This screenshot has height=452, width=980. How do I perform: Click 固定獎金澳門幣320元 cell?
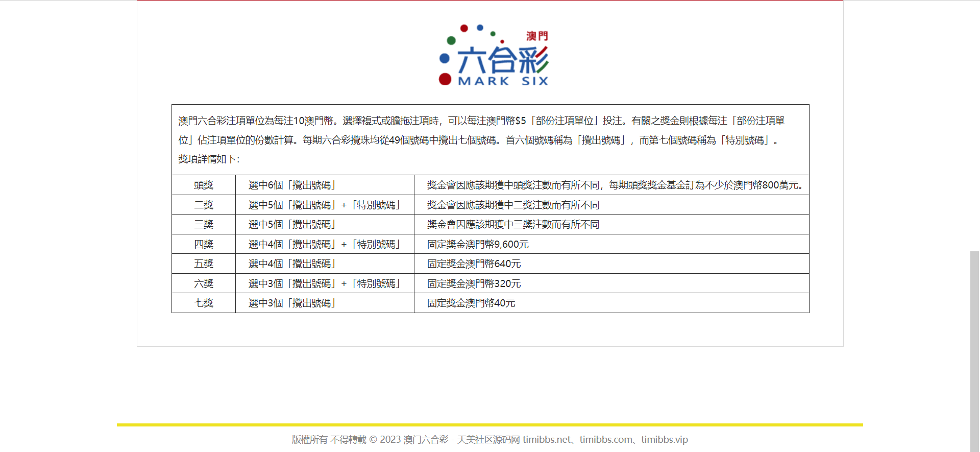pos(611,283)
